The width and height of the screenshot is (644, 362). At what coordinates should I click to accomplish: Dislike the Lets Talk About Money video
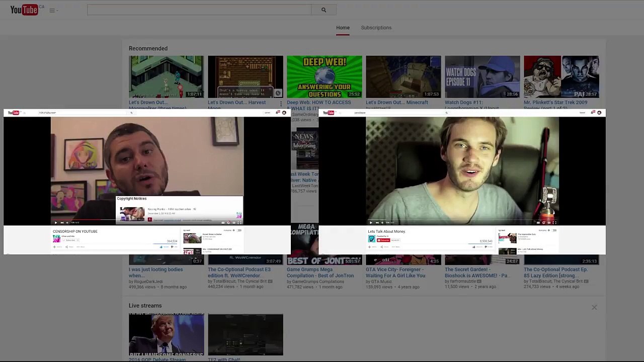pos(490,247)
